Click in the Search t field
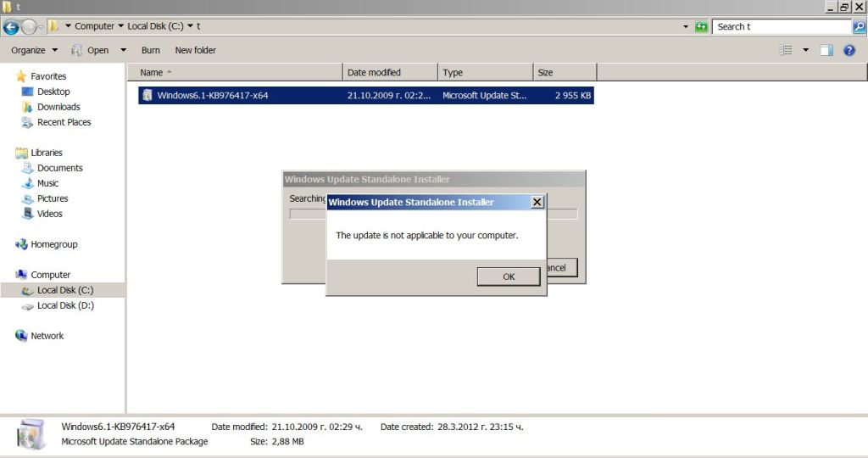Screen dimensions: 868x458 (780, 26)
